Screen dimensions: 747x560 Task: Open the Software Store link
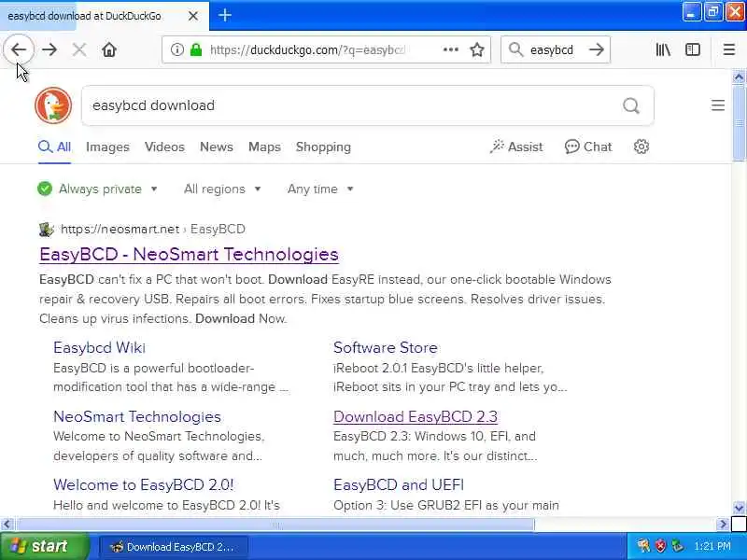(x=386, y=347)
